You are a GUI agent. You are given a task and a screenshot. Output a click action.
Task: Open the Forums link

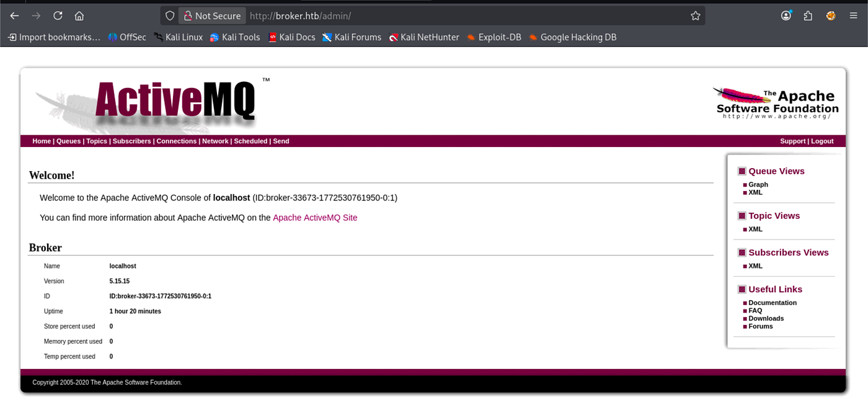click(761, 326)
